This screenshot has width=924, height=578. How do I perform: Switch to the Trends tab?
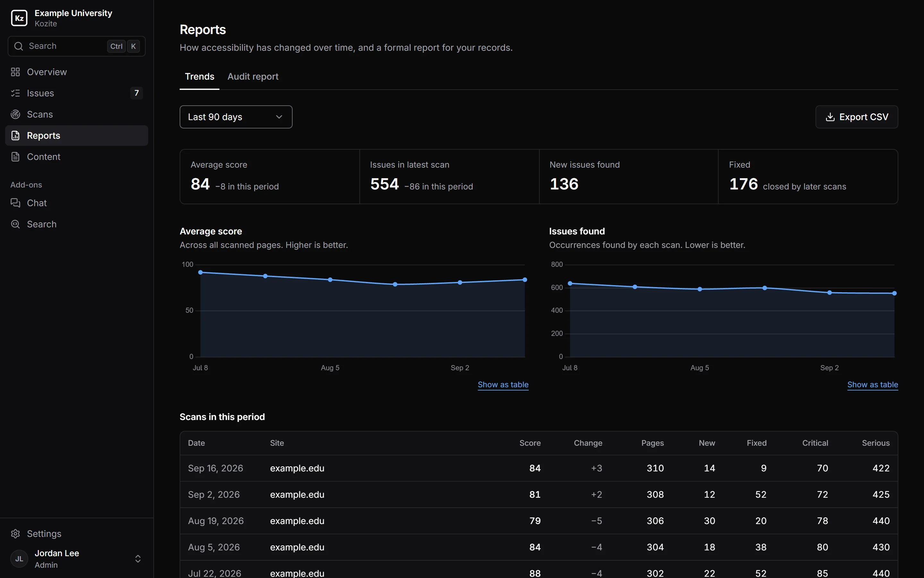click(x=199, y=76)
